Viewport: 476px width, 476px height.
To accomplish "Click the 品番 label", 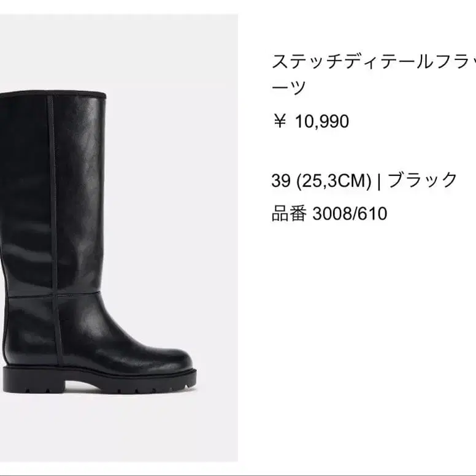I will 289,213.
